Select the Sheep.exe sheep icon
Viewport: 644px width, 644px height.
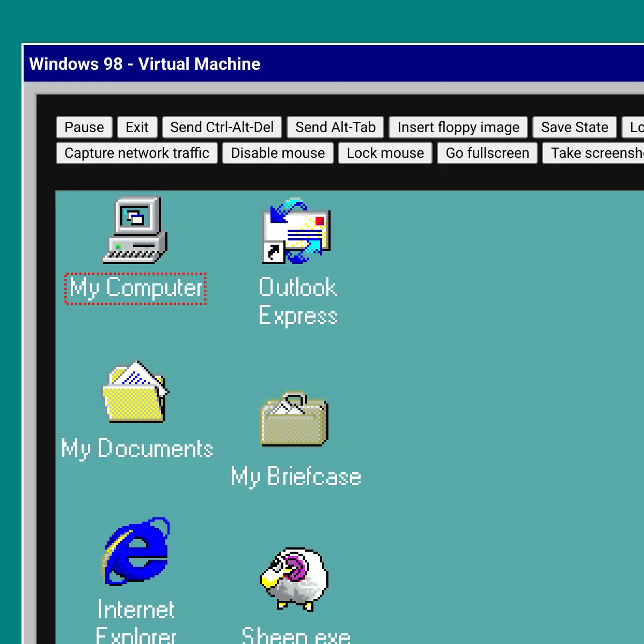[294, 580]
